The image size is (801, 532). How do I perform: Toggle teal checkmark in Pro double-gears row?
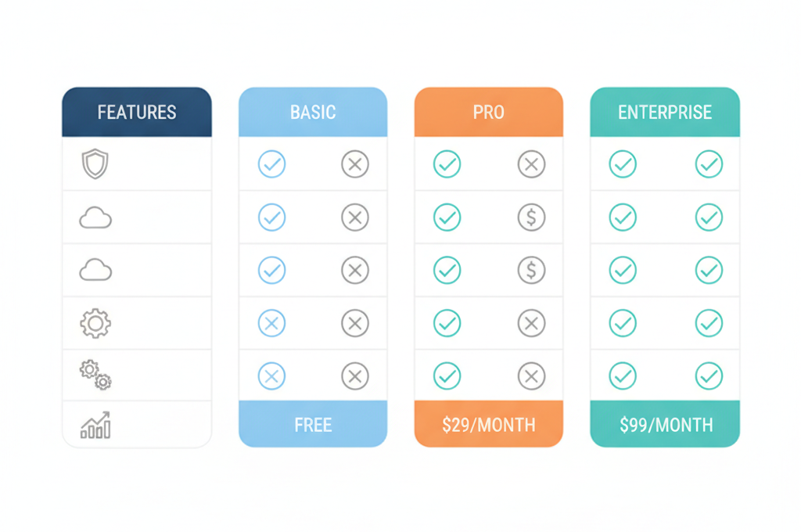(x=447, y=376)
